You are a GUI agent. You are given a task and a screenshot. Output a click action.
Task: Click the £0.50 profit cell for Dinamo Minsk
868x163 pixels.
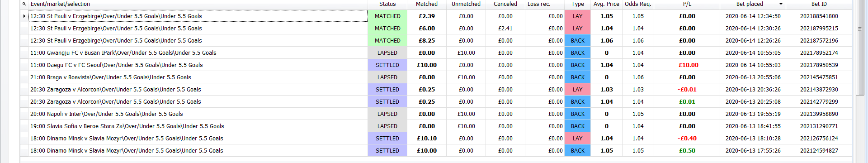687,151
